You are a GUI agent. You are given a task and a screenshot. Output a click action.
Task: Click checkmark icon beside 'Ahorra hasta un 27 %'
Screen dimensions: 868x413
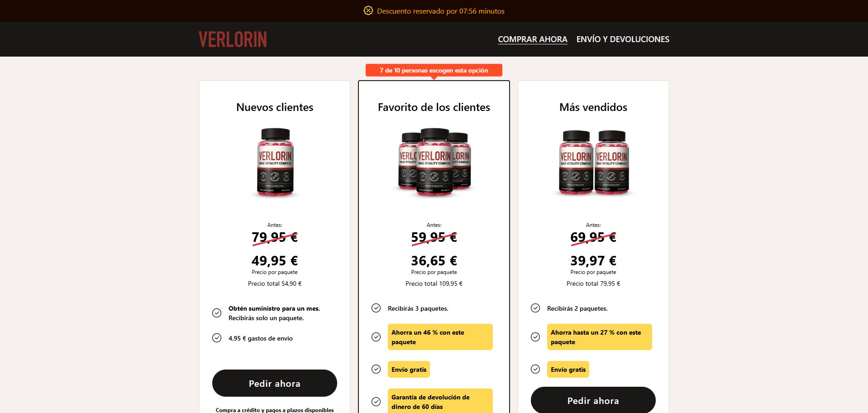pos(535,337)
